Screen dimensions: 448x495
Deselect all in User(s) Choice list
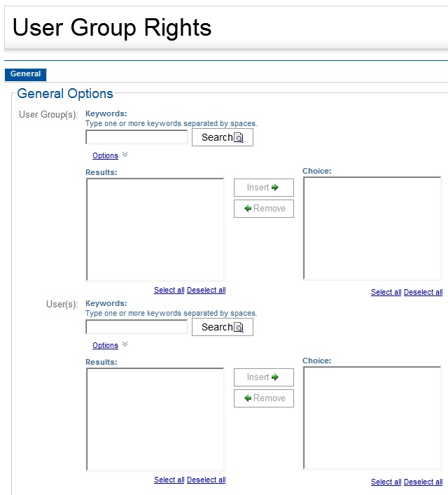coord(423,482)
